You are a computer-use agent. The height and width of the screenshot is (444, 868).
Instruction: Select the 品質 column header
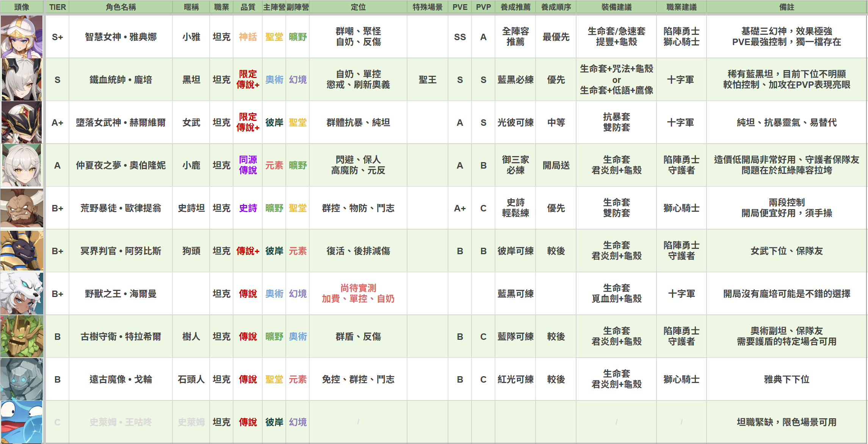click(248, 7)
